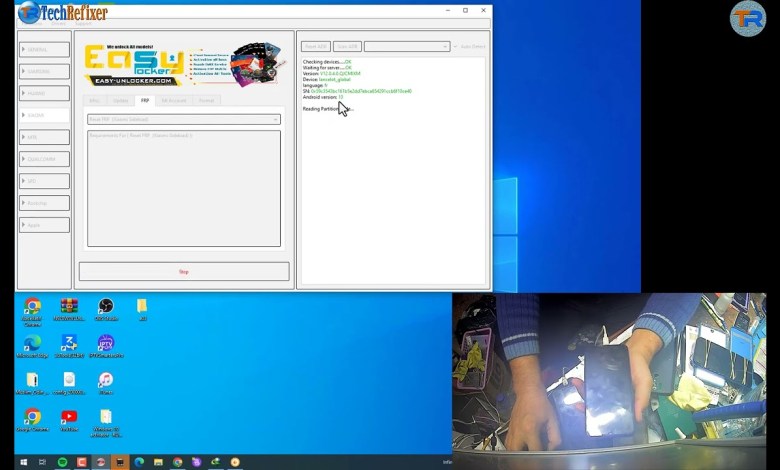Open the yellow folder on the desktop

point(142,306)
